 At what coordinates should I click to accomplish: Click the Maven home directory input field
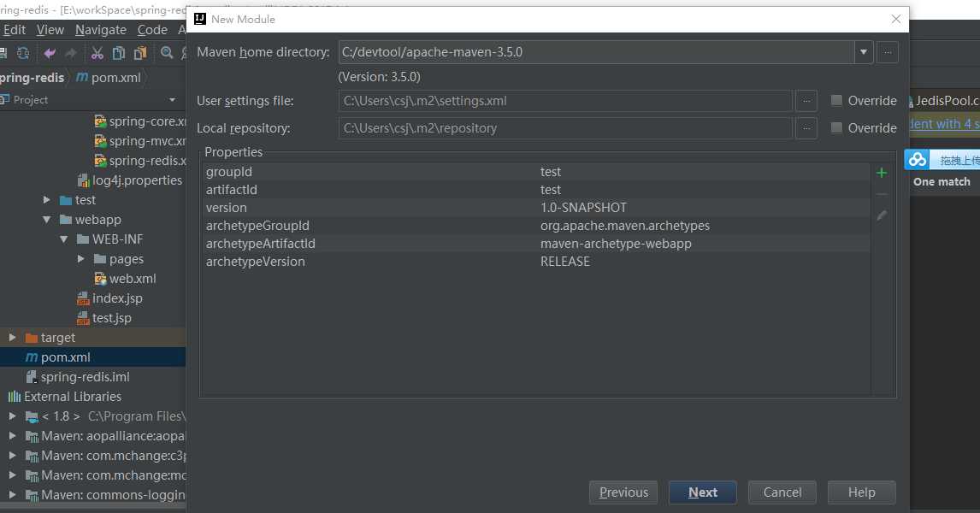596,52
